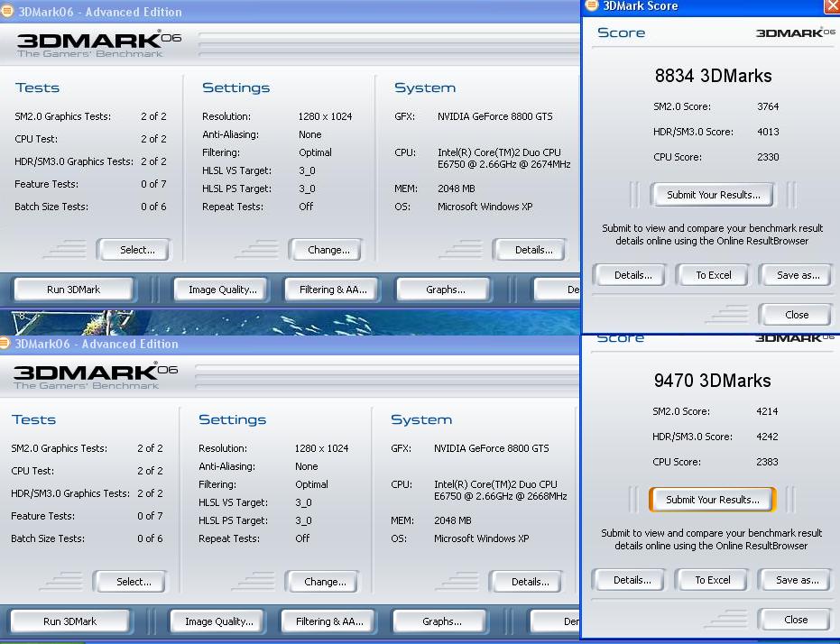This screenshot has width=840, height=644.
Task: Click the 3DMark06 app icon in the upper title bar
Action: [x=5, y=12]
